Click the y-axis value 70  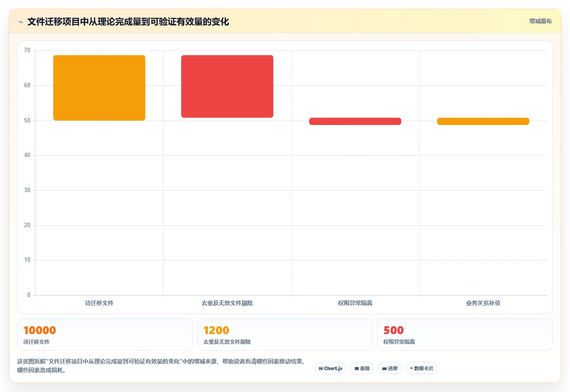[27, 50]
